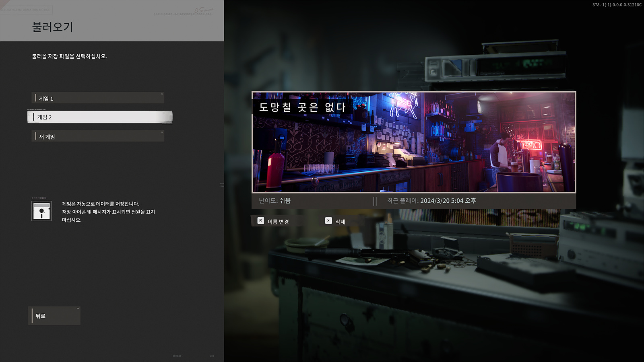This screenshot has width=644, height=362.
Task: Select the 게임 1 save slot
Action: click(98, 98)
